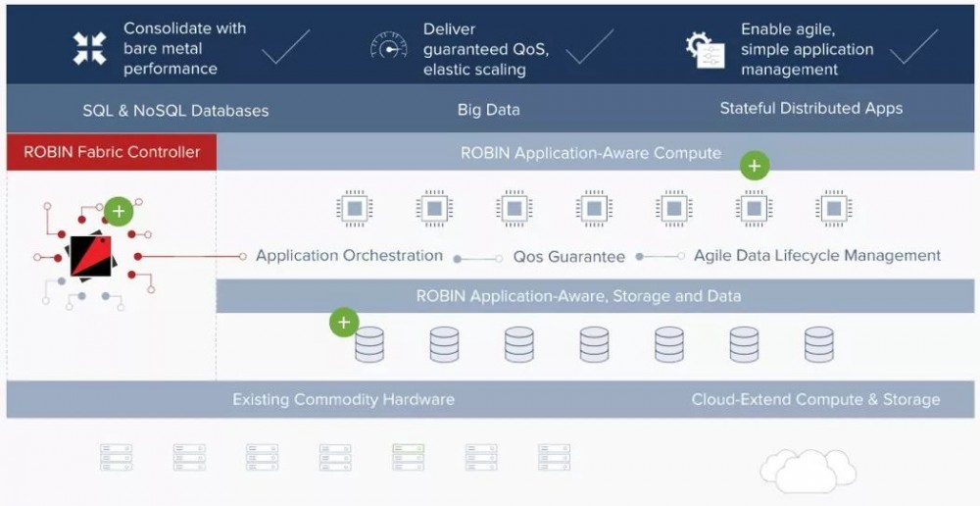The height and width of the screenshot is (506, 980).
Task: Click the first CPU chip icon
Action: [354, 208]
